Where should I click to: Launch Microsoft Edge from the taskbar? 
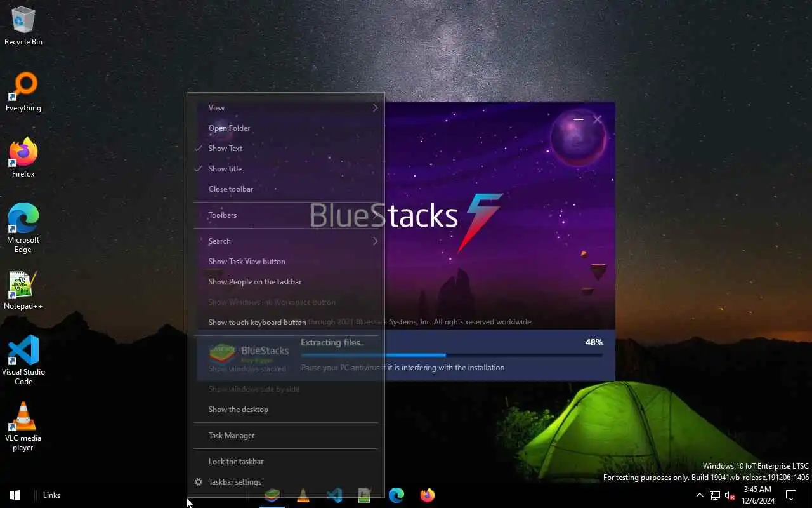pyautogui.click(x=396, y=495)
